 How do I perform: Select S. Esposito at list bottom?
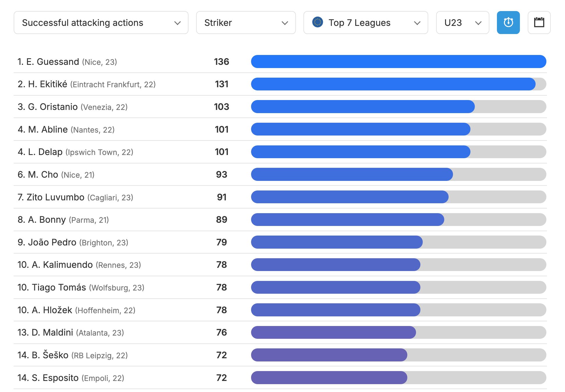(x=55, y=378)
